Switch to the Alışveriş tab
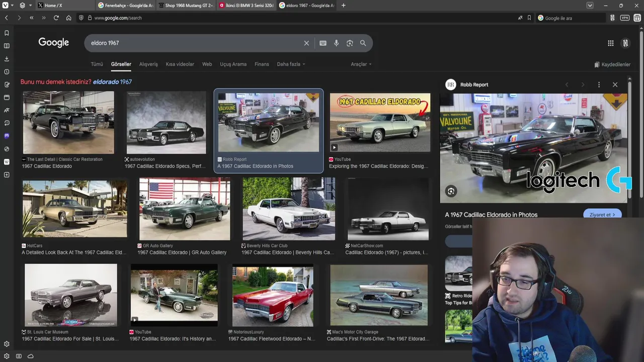This screenshot has width=644, height=362. (148, 64)
